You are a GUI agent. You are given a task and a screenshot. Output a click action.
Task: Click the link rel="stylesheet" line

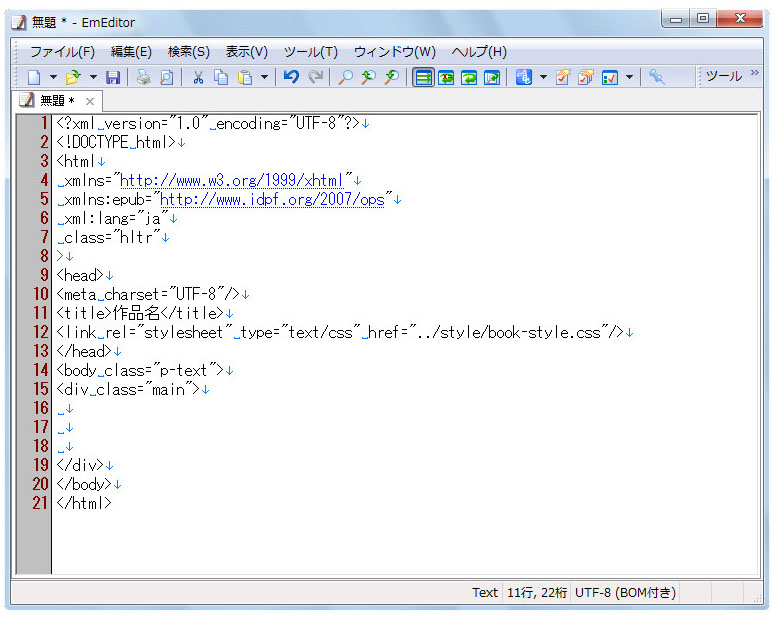340,333
